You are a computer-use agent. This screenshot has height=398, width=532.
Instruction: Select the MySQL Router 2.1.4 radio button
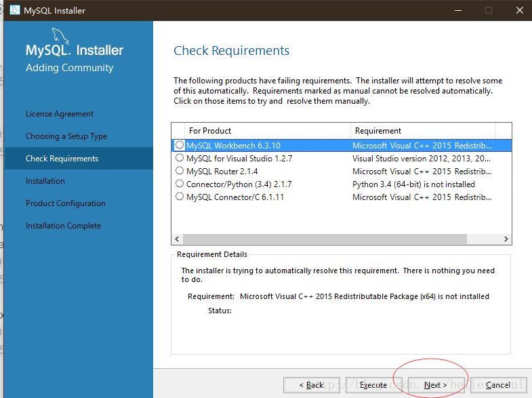tap(180, 171)
